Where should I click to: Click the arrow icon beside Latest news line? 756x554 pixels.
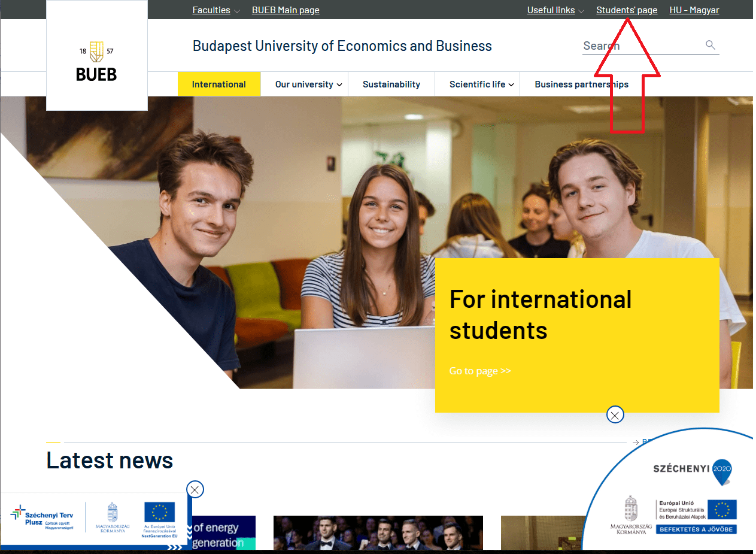tap(636, 443)
